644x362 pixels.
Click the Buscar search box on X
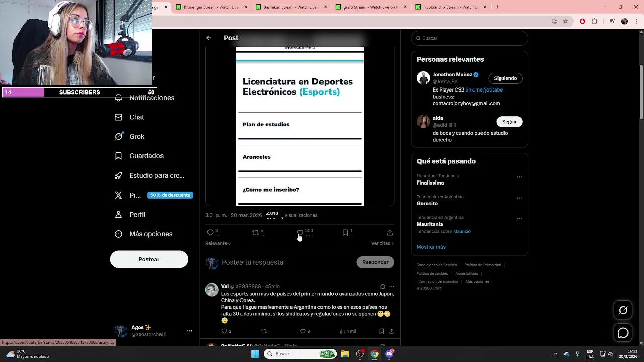(x=469, y=38)
